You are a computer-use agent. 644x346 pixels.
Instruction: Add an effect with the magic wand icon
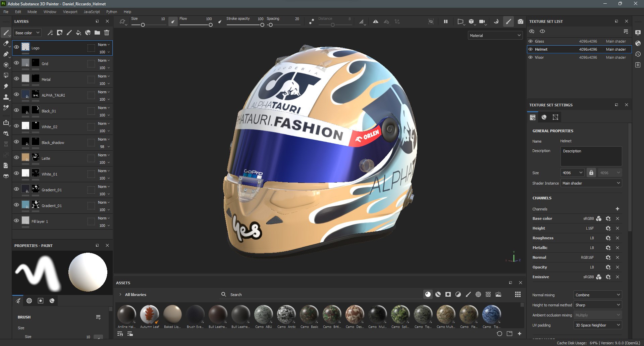50,33
